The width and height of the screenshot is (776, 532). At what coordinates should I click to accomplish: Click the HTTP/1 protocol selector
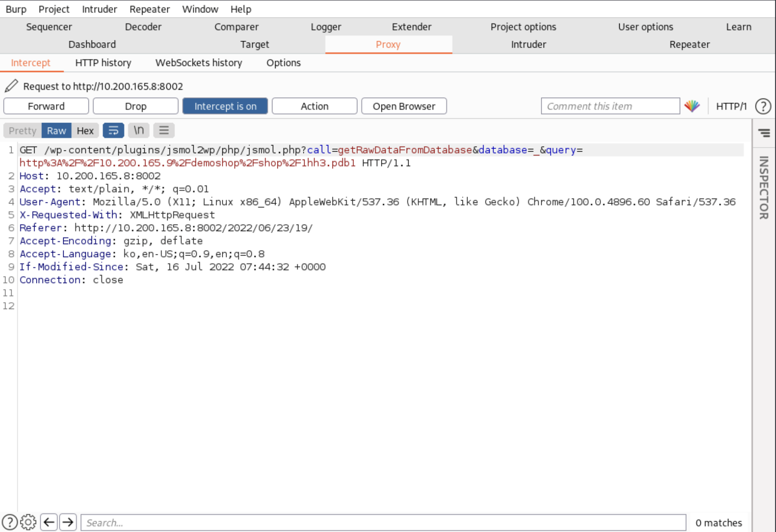point(731,106)
